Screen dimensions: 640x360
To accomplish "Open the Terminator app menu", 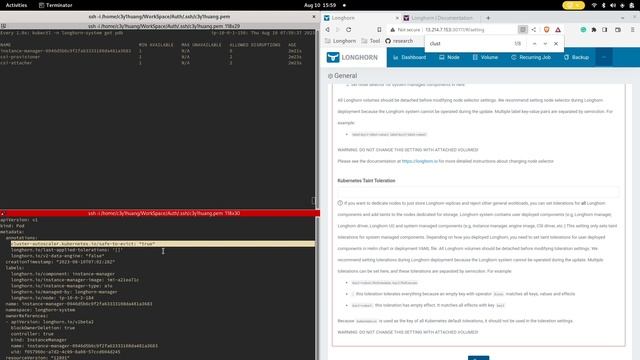I will click(x=55, y=5).
